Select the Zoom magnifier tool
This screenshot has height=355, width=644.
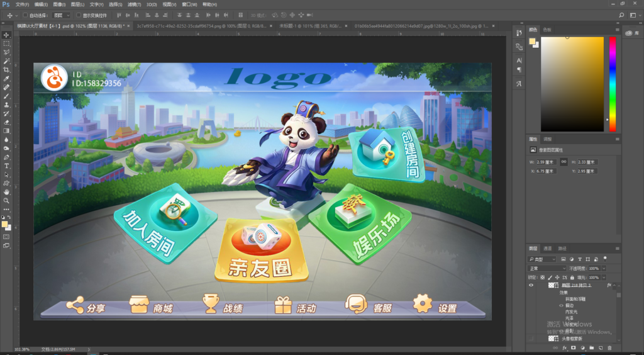point(6,200)
